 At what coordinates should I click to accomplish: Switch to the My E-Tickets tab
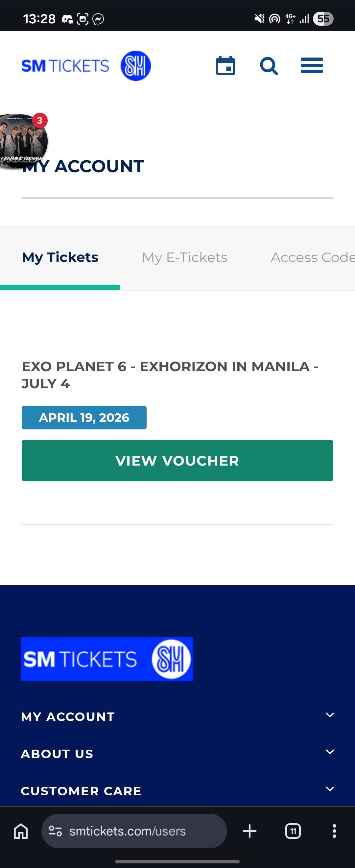point(185,257)
